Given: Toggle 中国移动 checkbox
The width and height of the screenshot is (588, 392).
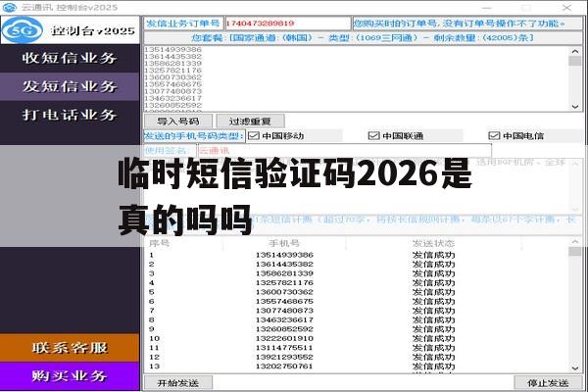Looking at the screenshot, I should (254, 136).
